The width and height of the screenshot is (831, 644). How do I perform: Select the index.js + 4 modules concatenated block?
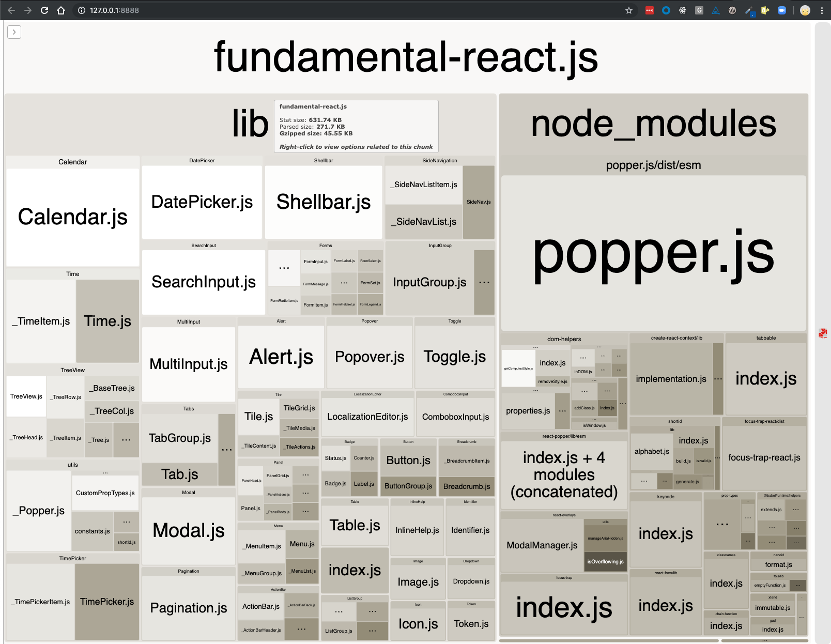[564, 475]
